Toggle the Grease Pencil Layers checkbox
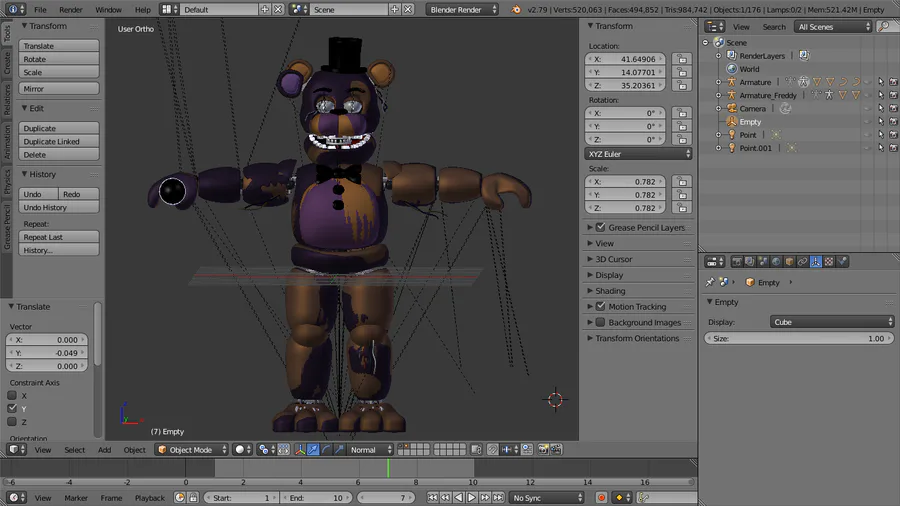Viewport: 900px width, 506px height. pyautogui.click(x=600, y=227)
